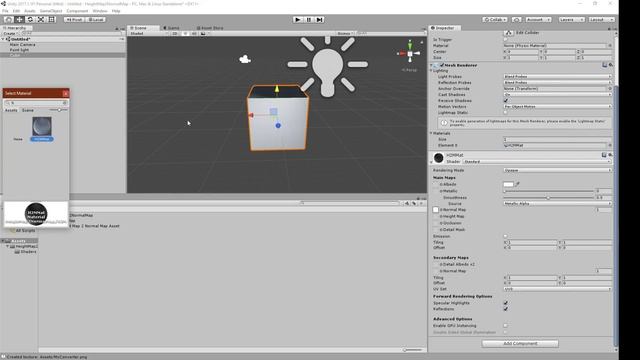Open the Window menu
The image size is (640, 360).
pyautogui.click(x=100, y=11)
